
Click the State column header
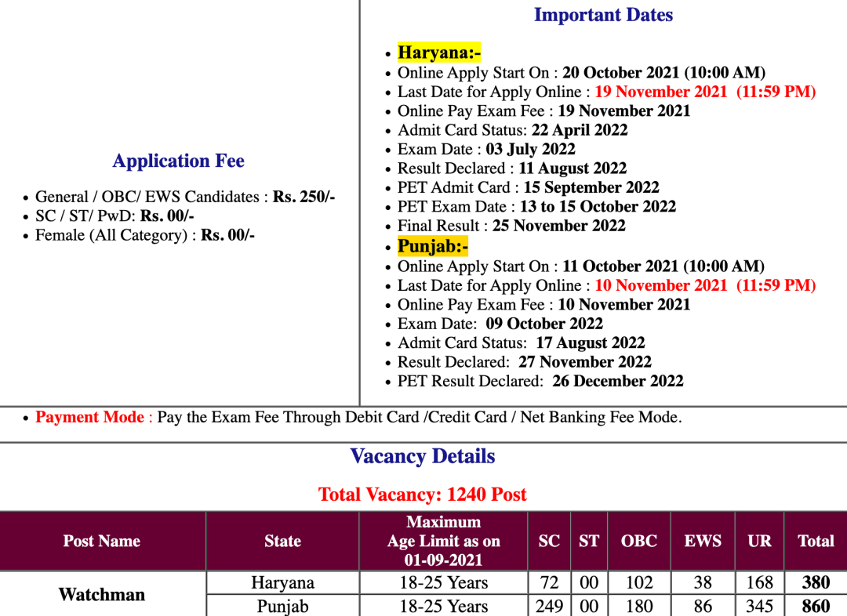pos(282,541)
